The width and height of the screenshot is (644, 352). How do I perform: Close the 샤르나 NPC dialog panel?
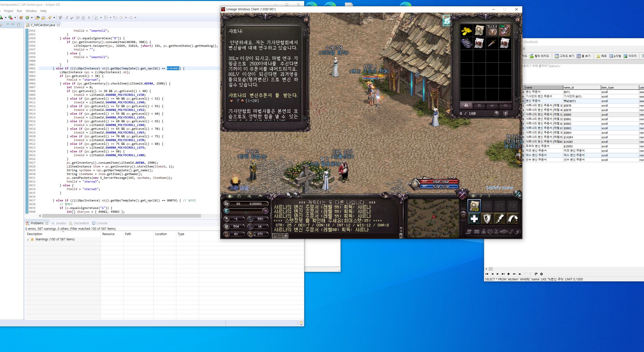306,20
